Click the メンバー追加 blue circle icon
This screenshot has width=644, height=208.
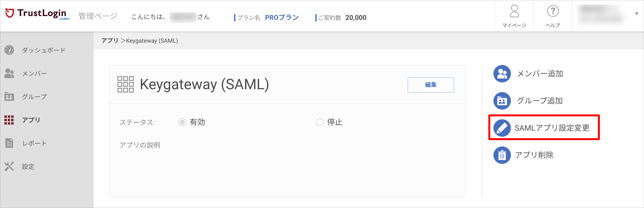[x=502, y=74]
